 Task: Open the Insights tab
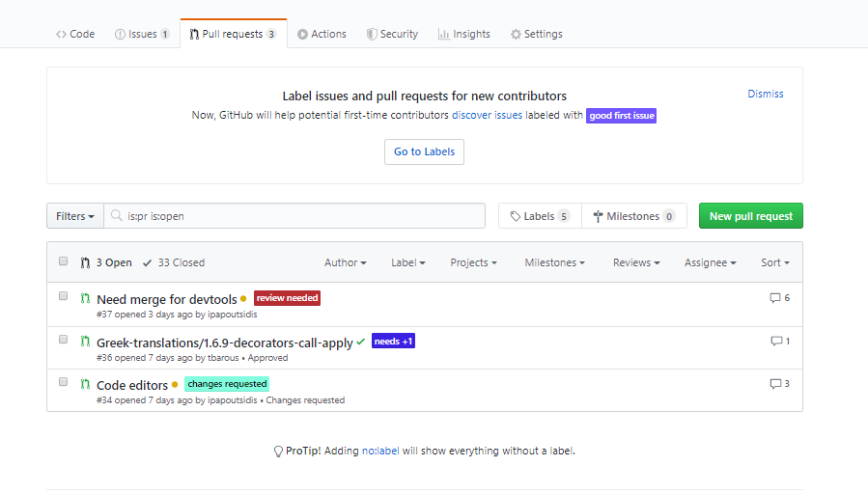463,34
